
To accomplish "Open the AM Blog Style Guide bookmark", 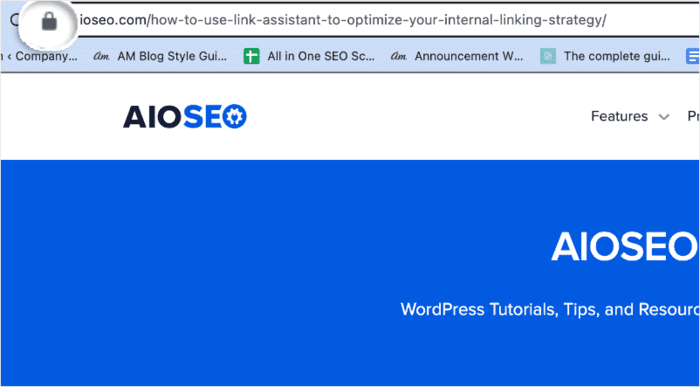I will pos(160,57).
